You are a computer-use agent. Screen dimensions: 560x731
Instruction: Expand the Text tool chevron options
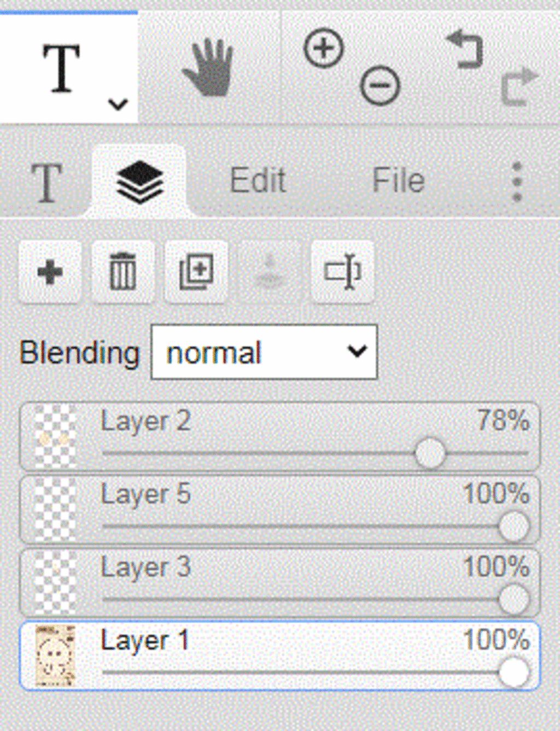tap(118, 104)
